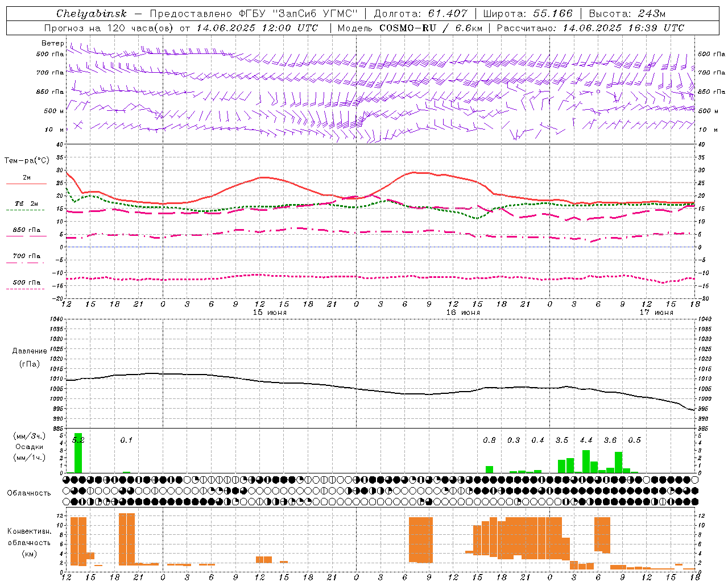Click the forecast text 'Прогноз на 120 часа(ов)'

109,28
